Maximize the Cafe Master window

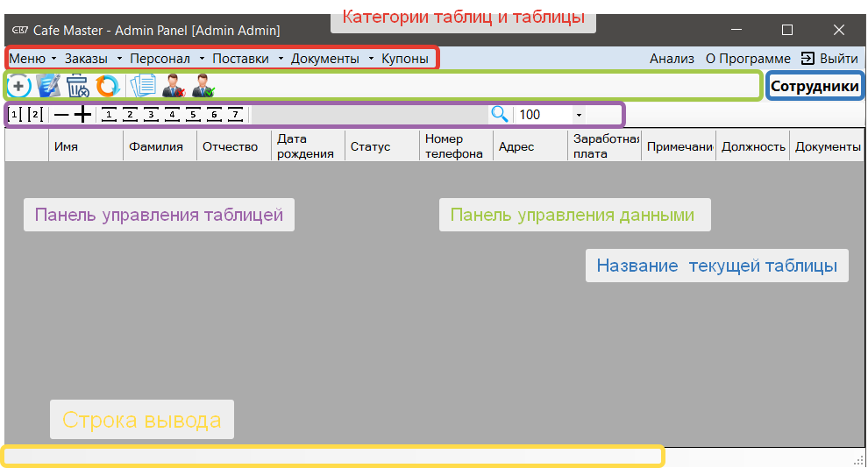click(787, 30)
